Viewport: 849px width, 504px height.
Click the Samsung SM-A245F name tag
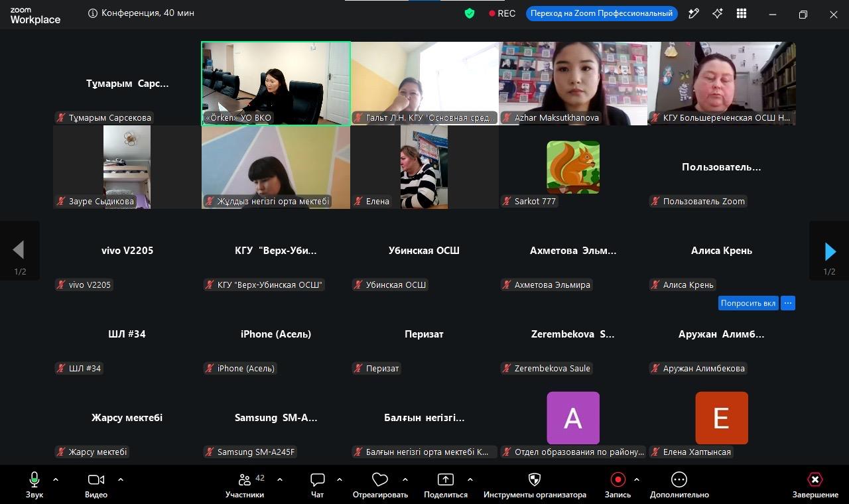(x=251, y=452)
